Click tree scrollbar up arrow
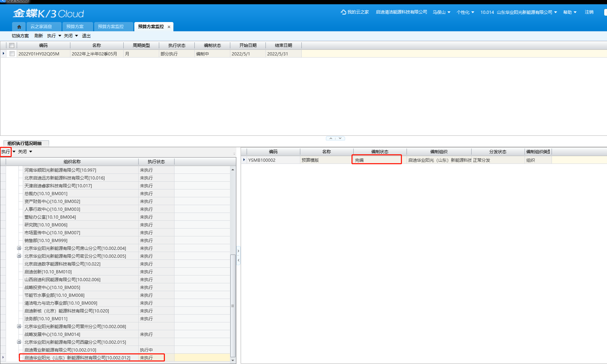 tap(233, 170)
